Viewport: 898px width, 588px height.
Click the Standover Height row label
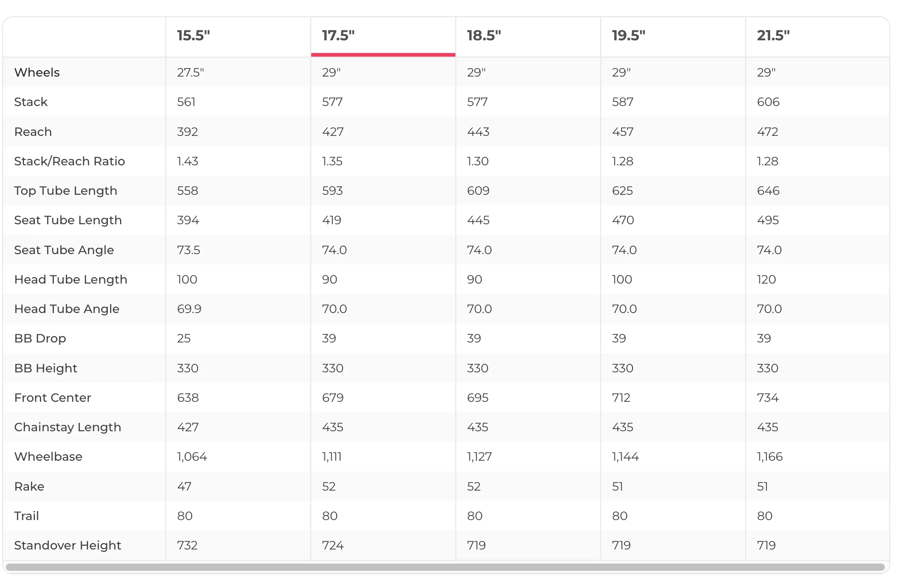pyautogui.click(x=68, y=545)
